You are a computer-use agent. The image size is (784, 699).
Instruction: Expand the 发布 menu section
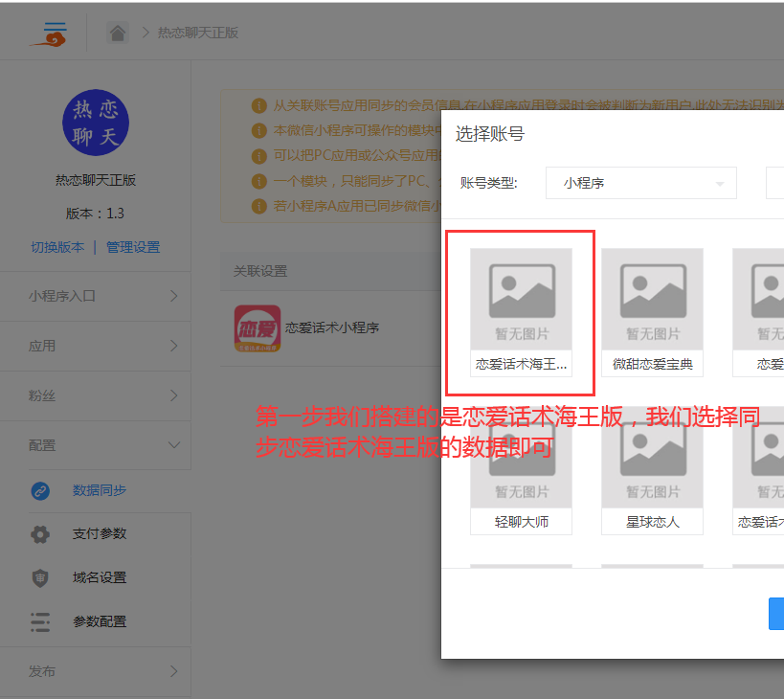[96, 671]
